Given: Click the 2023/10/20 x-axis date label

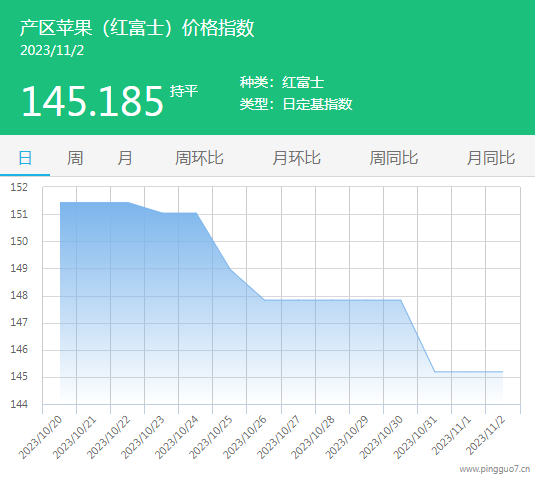Looking at the screenshot, I should point(41,437).
